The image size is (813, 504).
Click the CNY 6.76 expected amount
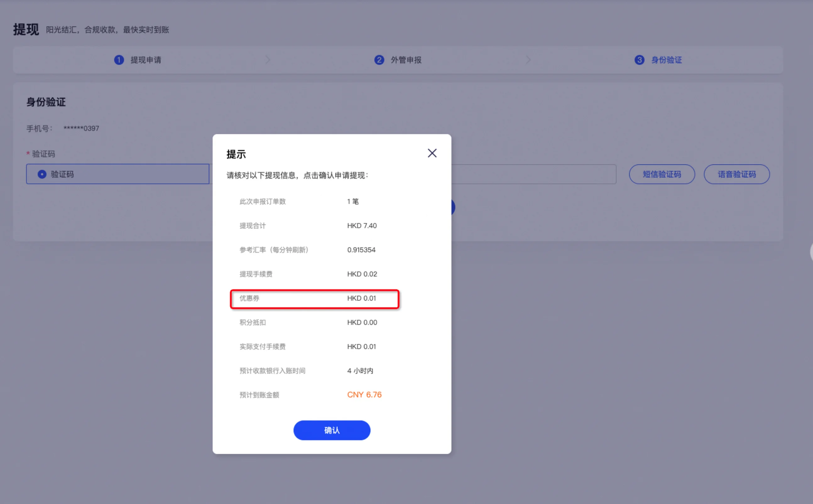[x=364, y=395]
